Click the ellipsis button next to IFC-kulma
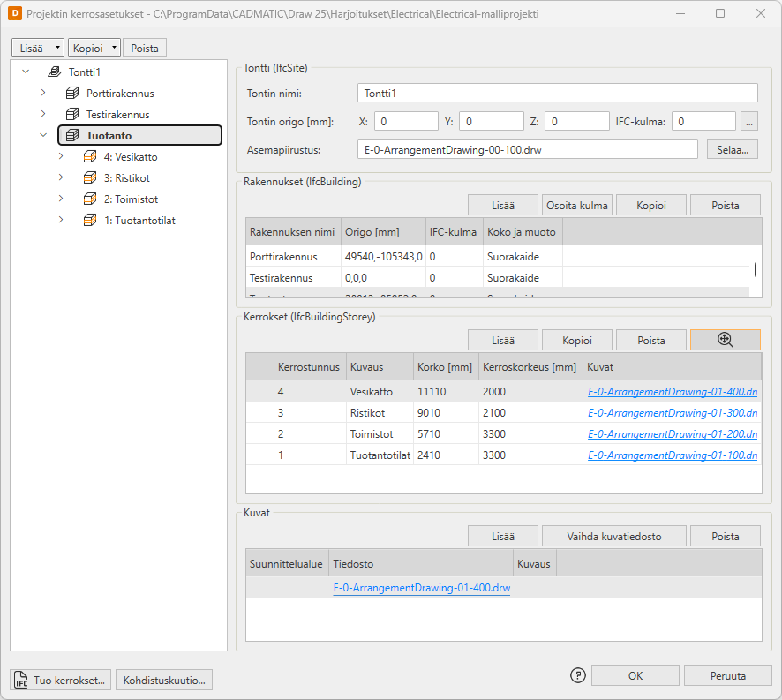 coord(749,121)
